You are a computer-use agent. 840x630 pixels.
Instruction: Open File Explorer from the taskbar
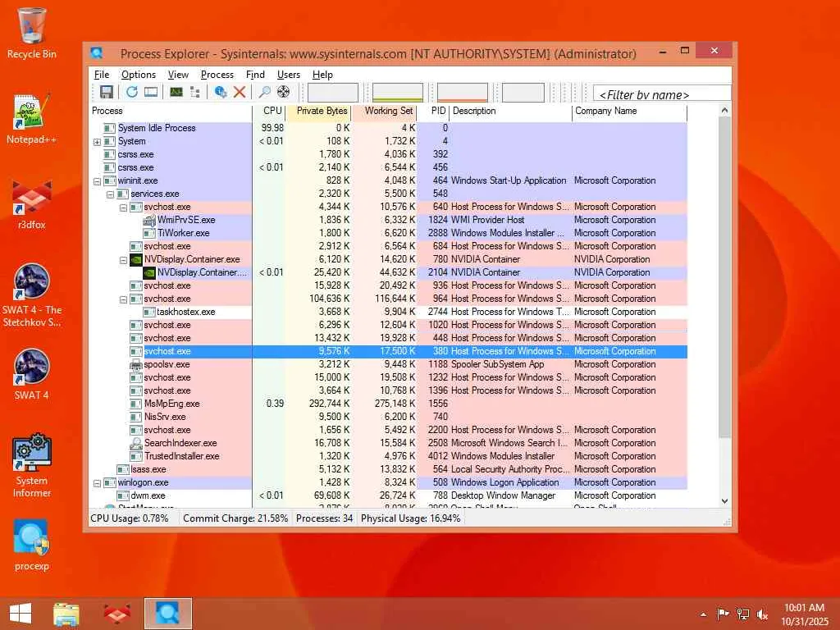(66, 614)
